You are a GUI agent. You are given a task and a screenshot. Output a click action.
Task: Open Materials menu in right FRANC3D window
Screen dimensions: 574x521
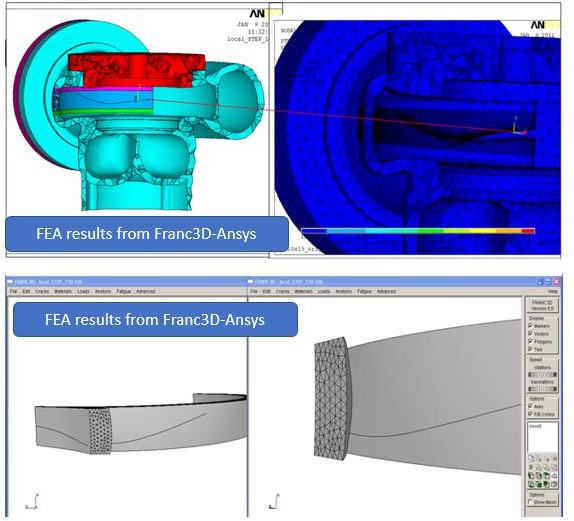tap(303, 291)
